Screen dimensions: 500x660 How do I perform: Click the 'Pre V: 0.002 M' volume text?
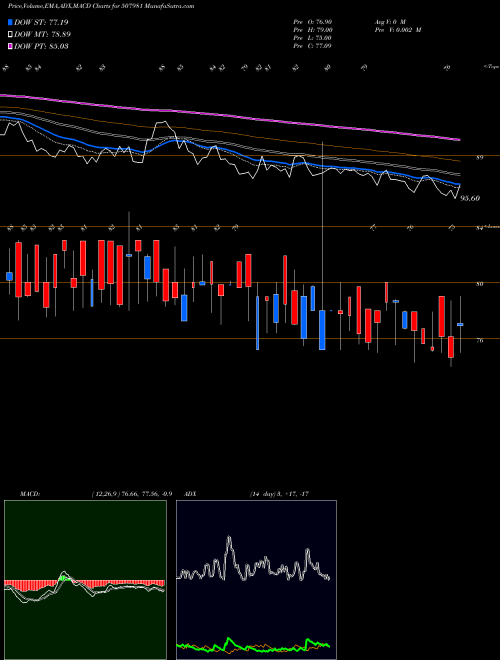[x=398, y=30]
